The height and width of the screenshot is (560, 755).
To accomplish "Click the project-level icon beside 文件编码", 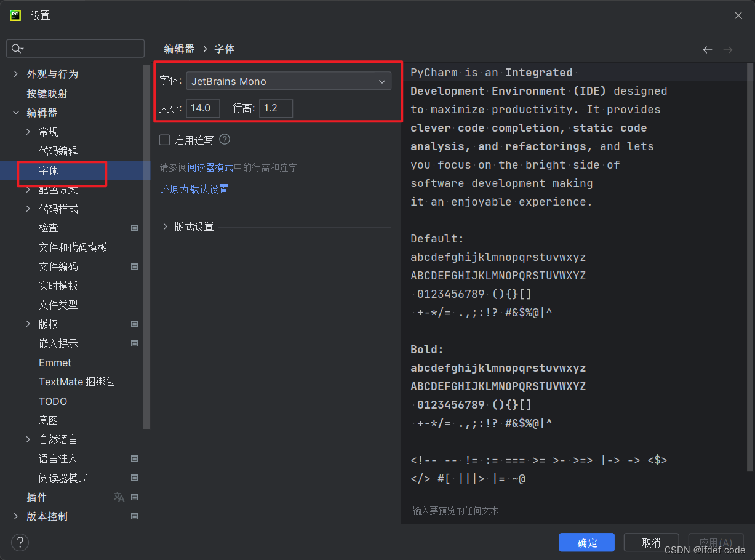I will 134,266.
